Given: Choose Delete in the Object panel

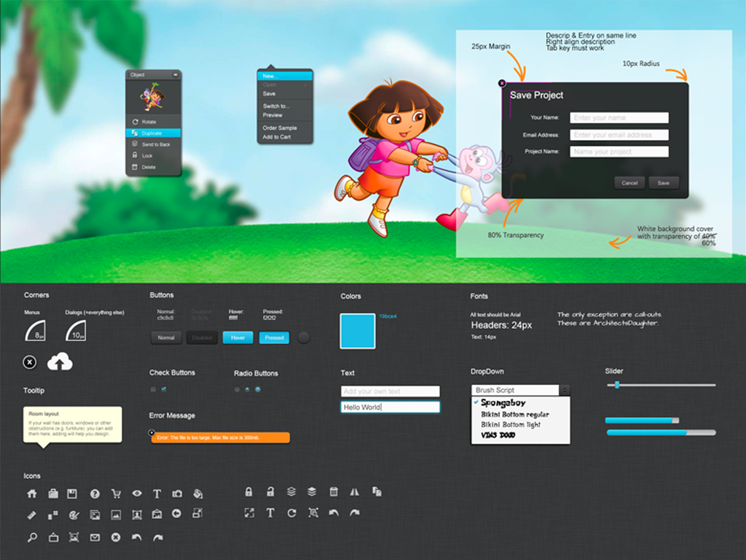Looking at the screenshot, I should click(153, 167).
